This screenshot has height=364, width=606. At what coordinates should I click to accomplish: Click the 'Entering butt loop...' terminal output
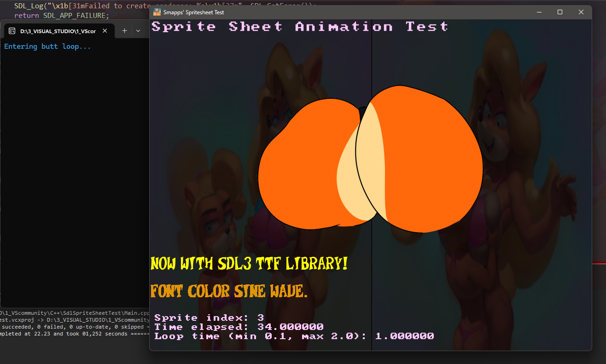[x=47, y=46]
